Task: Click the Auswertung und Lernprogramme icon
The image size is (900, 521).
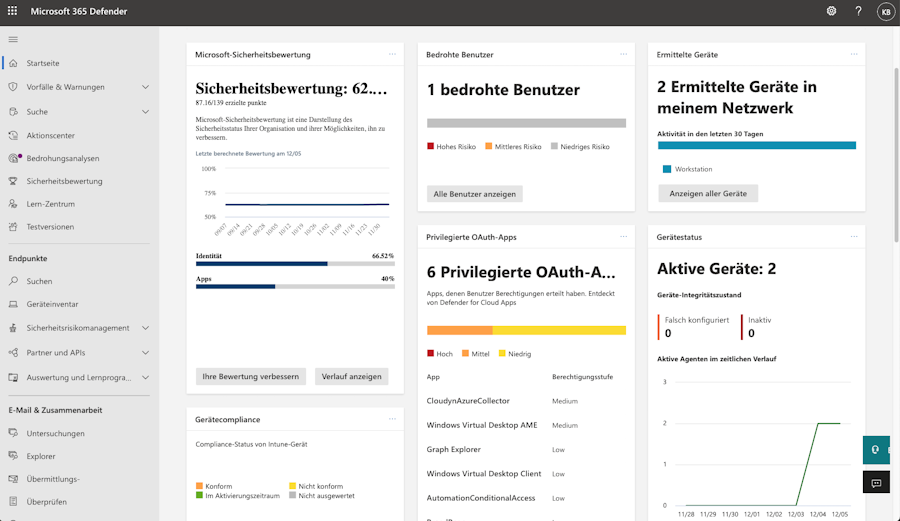Action: point(13,378)
